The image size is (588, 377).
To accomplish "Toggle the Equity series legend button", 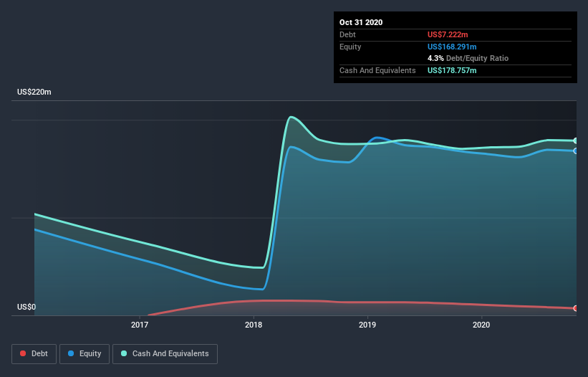I will tap(85, 354).
